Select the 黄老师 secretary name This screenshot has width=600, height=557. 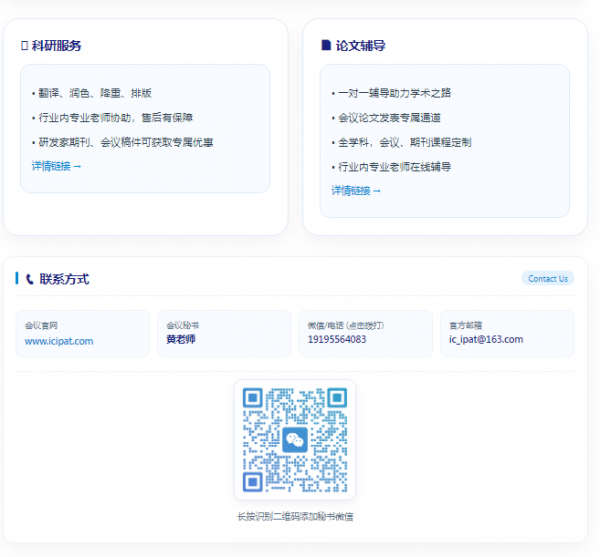tap(181, 339)
